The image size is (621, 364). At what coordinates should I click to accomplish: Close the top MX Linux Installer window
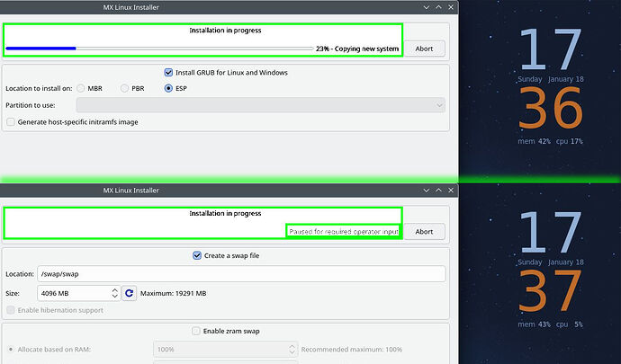pos(451,7)
